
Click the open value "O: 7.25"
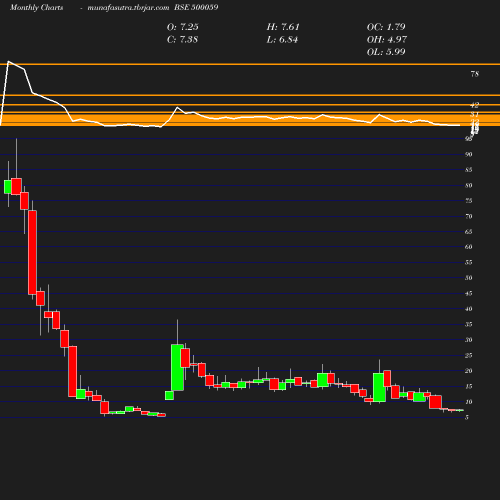[x=183, y=27]
